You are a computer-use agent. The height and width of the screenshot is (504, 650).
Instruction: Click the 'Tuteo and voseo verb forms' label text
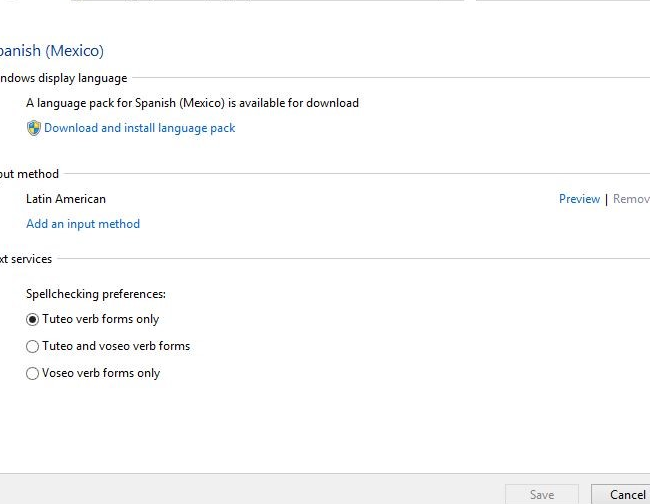(x=116, y=347)
